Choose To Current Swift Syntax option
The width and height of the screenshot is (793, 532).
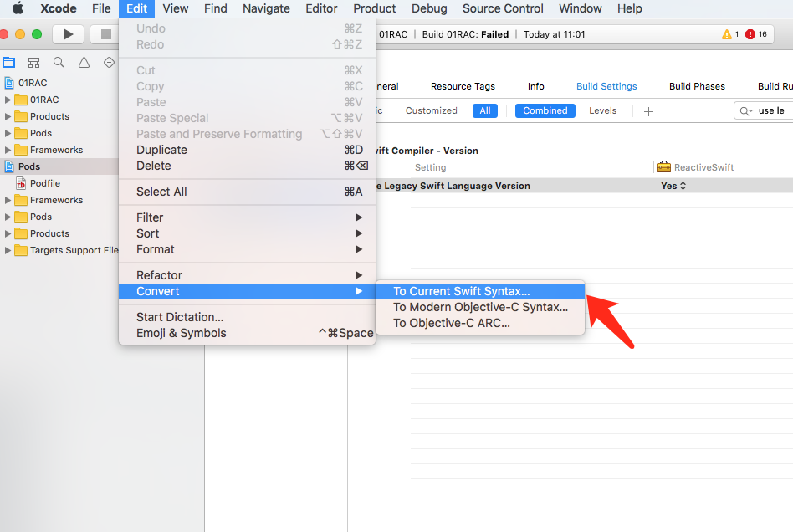463,290
